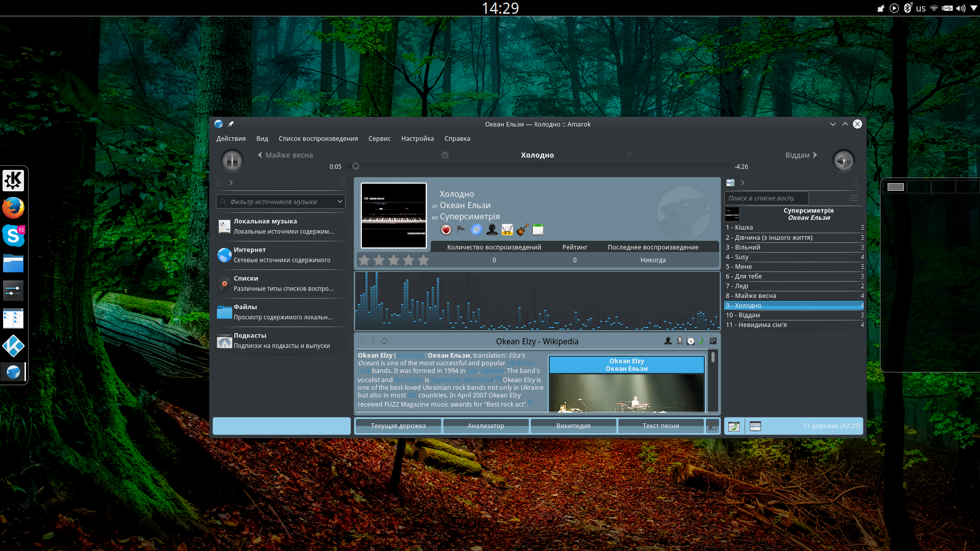Click the green calendar icon in track actions

[538, 230]
